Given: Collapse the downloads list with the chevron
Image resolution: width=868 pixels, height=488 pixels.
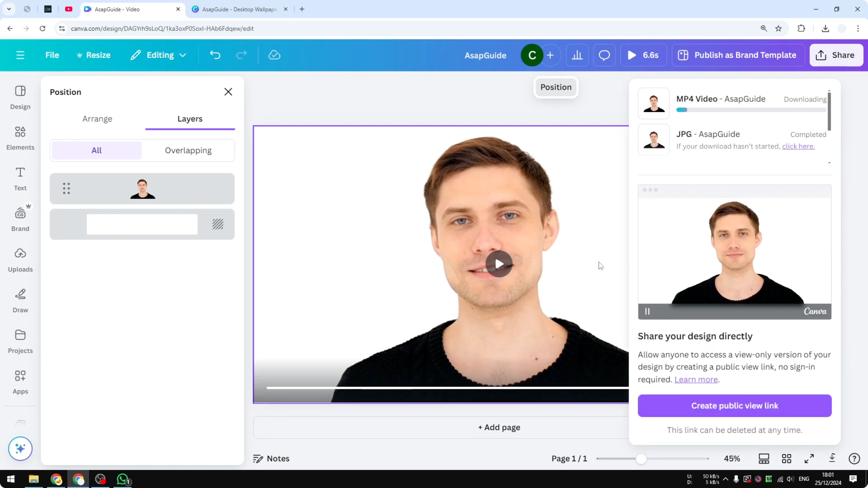Looking at the screenshot, I should [x=829, y=163].
